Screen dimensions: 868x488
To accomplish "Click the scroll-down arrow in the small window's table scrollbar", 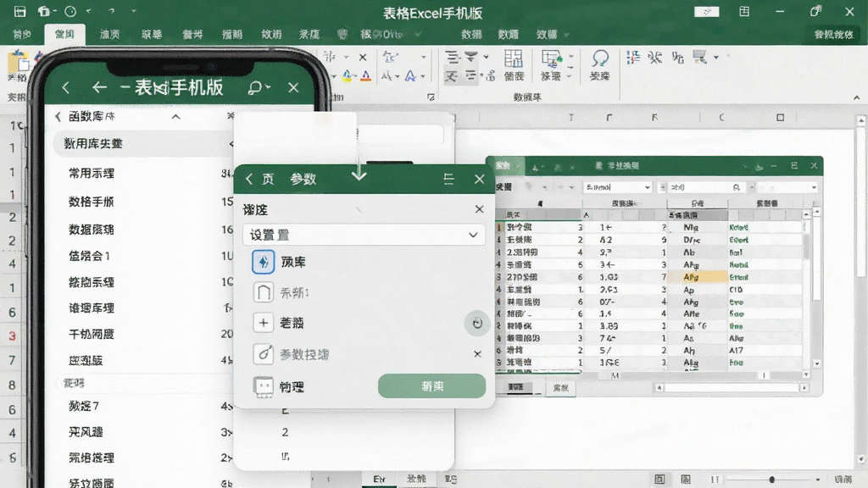I will [x=816, y=363].
